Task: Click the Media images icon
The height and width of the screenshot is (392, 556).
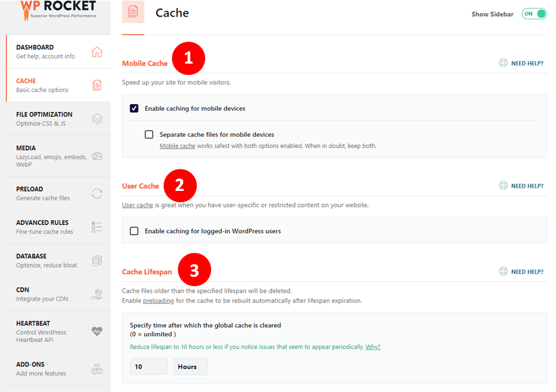Action: click(97, 156)
